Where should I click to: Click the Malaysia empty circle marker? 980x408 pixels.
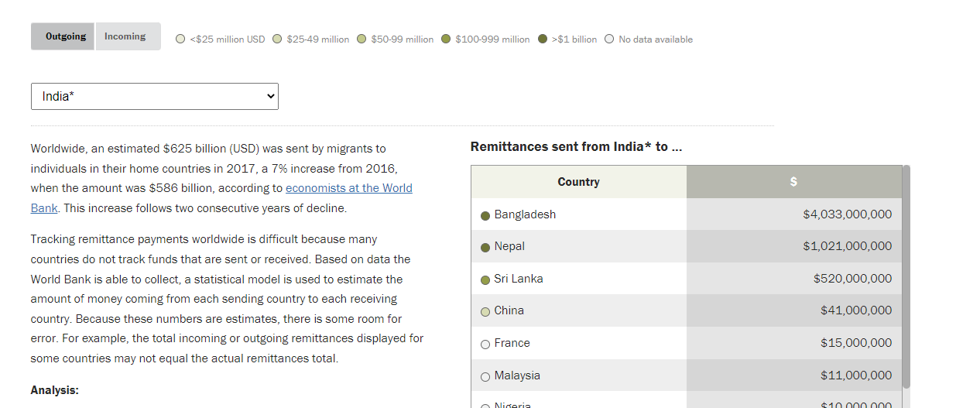(x=485, y=377)
